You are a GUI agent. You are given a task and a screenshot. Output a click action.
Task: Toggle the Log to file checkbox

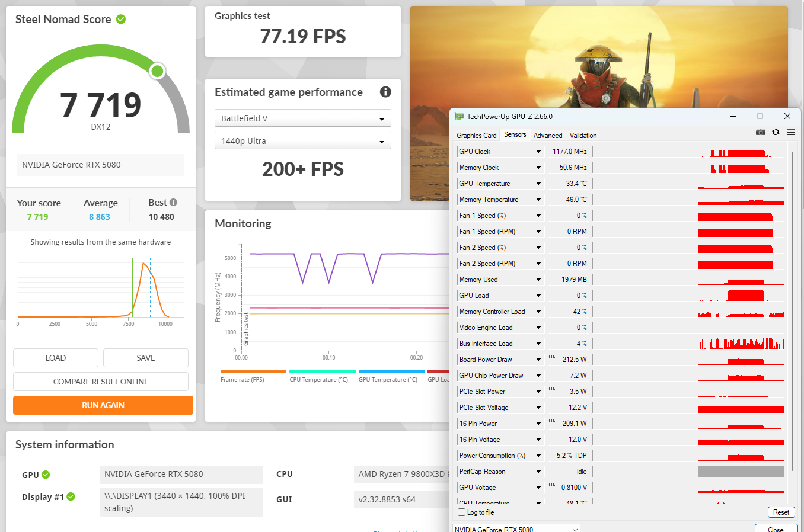pos(462,512)
